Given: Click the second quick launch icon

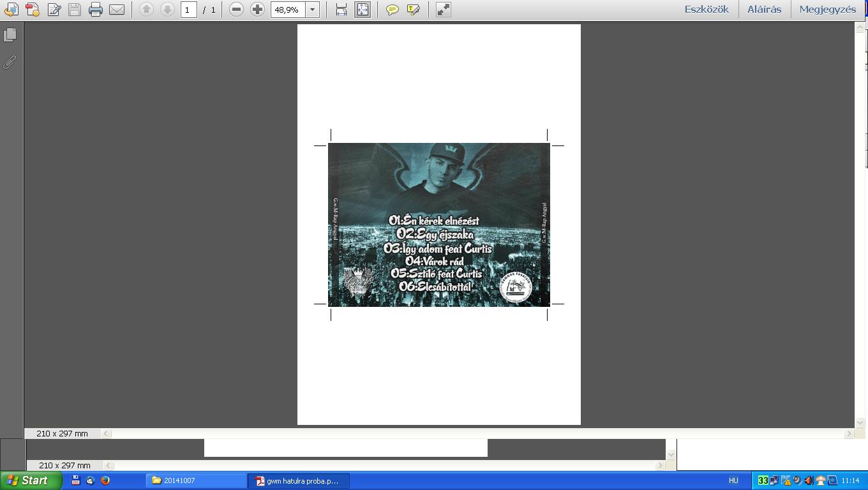Looking at the screenshot, I should click(x=90, y=480).
